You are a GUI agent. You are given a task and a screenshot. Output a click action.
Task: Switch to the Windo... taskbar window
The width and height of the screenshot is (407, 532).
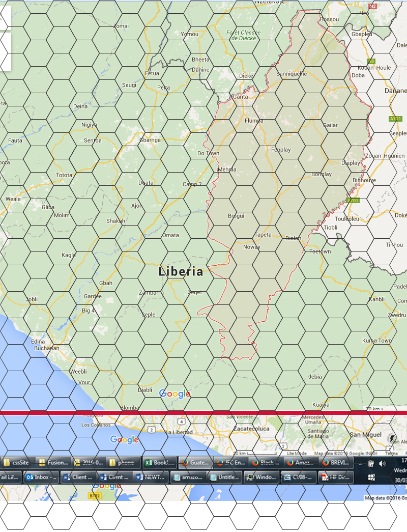click(261, 478)
